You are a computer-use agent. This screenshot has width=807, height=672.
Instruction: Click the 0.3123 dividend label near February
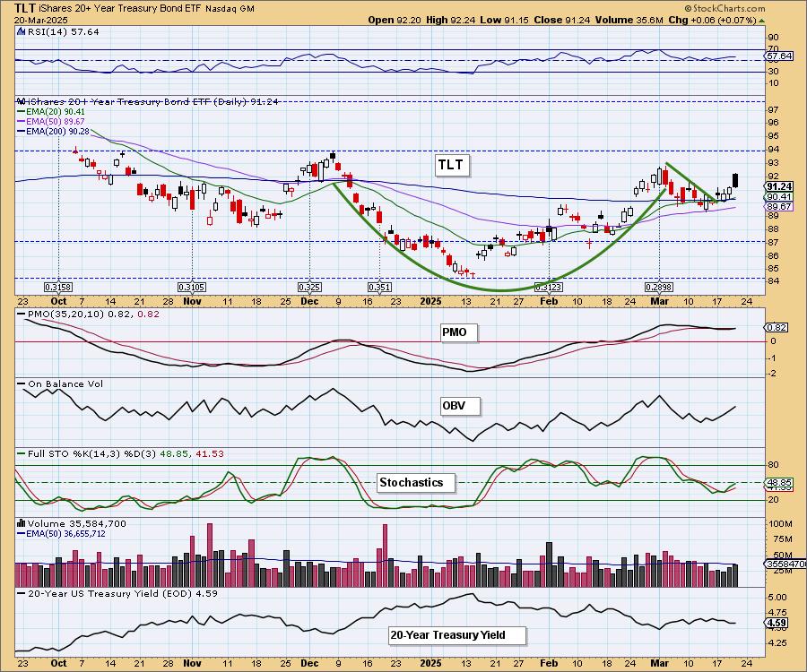549,287
